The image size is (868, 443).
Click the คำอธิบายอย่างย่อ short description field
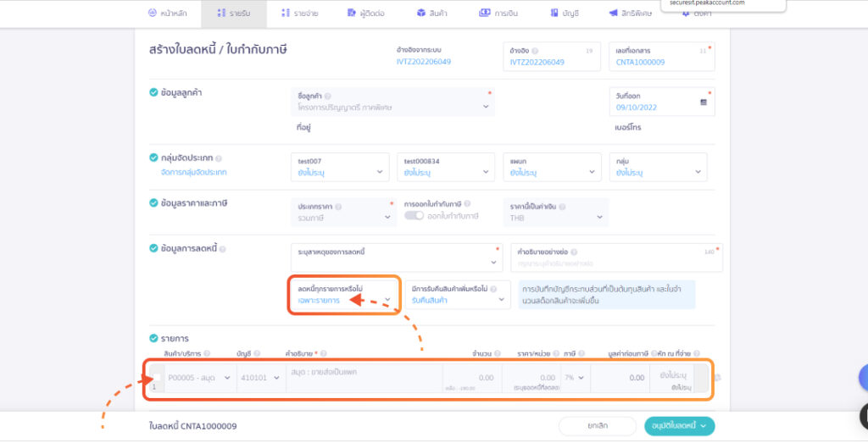pyautogui.click(x=615, y=263)
